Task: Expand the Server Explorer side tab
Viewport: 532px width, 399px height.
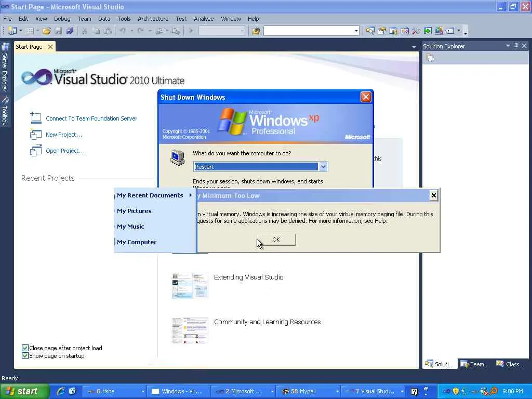Action: click(x=5, y=68)
